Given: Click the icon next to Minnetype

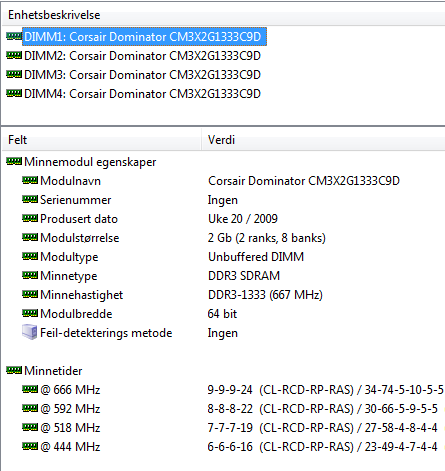Looking at the screenshot, I should point(30,275).
